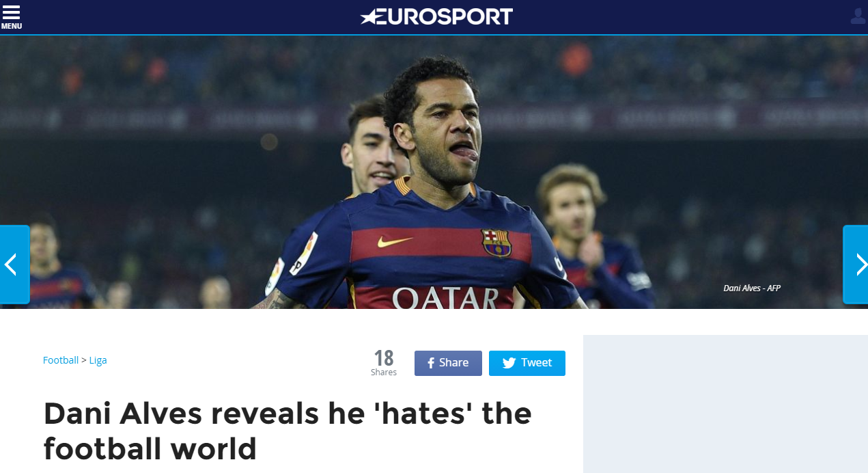Open the user account profile icon

point(858,16)
